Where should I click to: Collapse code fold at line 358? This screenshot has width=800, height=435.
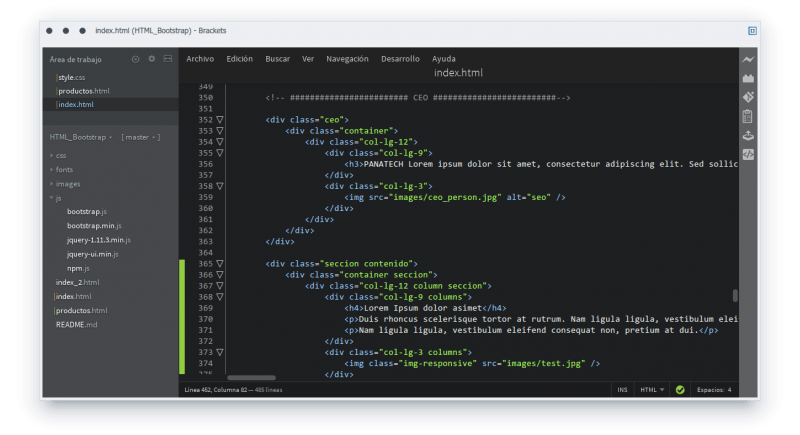[x=220, y=186]
